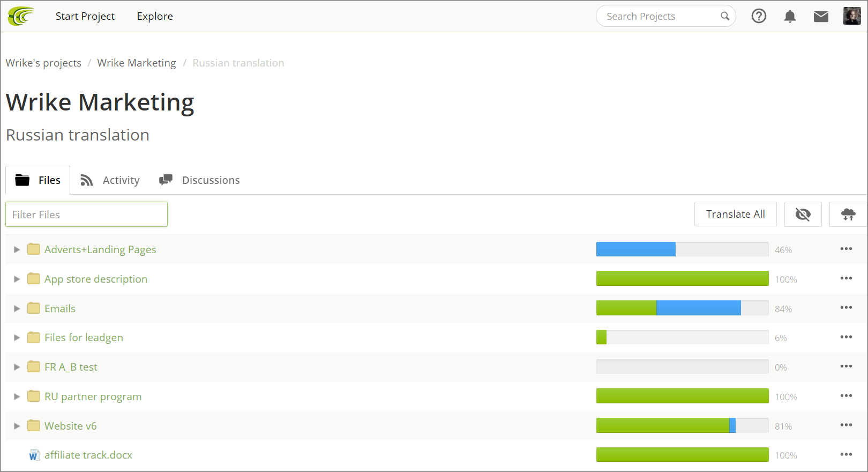Expand the Files for leadgen folder
Screen dimensions: 868x472
pos(17,337)
